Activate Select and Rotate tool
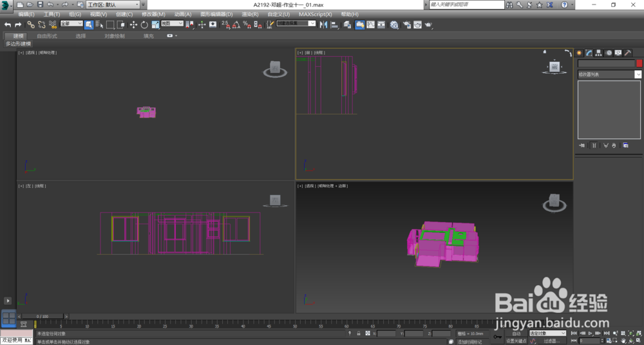Image resolution: width=644 pixels, height=345 pixels. [144, 24]
